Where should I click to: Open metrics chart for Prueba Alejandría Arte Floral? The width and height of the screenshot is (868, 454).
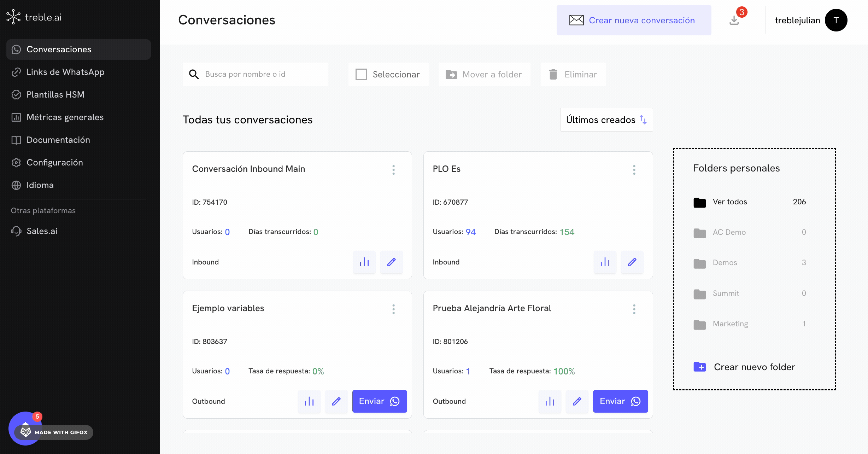(x=550, y=401)
